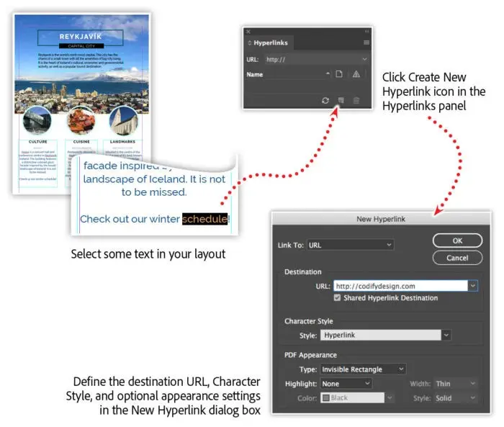Click the CUISINE heading on the page
504x427 pixels.
(81, 142)
